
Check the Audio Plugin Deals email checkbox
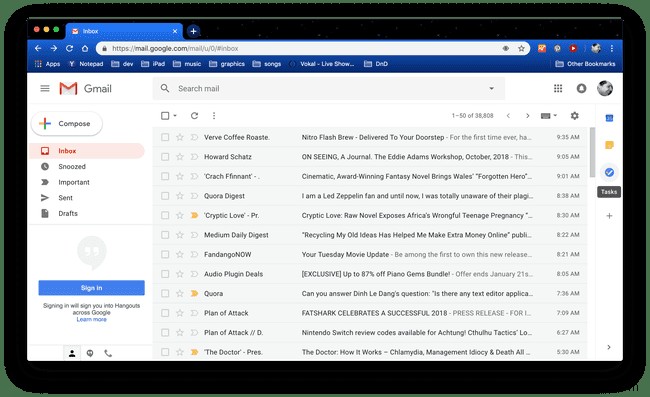(165, 274)
